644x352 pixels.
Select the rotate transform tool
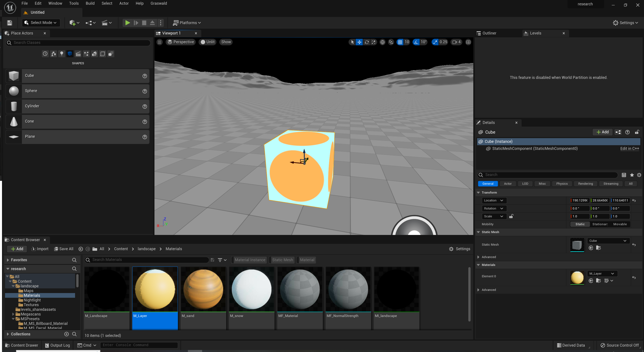tap(366, 42)
